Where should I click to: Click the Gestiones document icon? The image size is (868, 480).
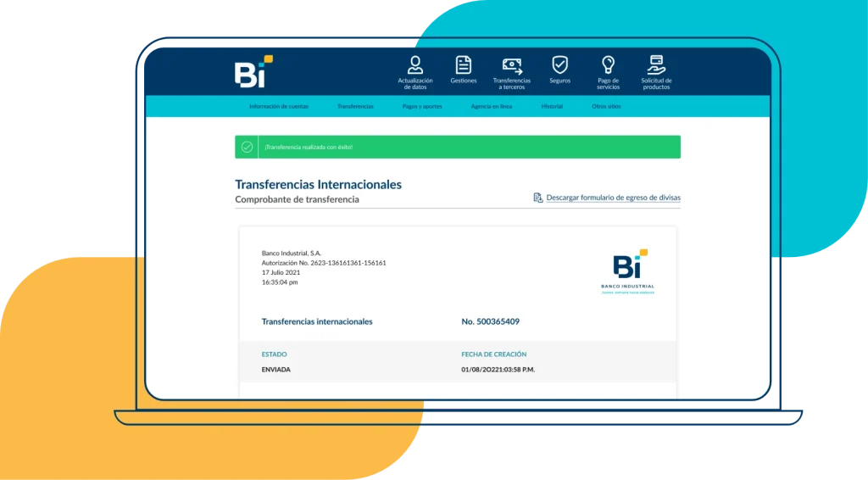pos(464,64)
